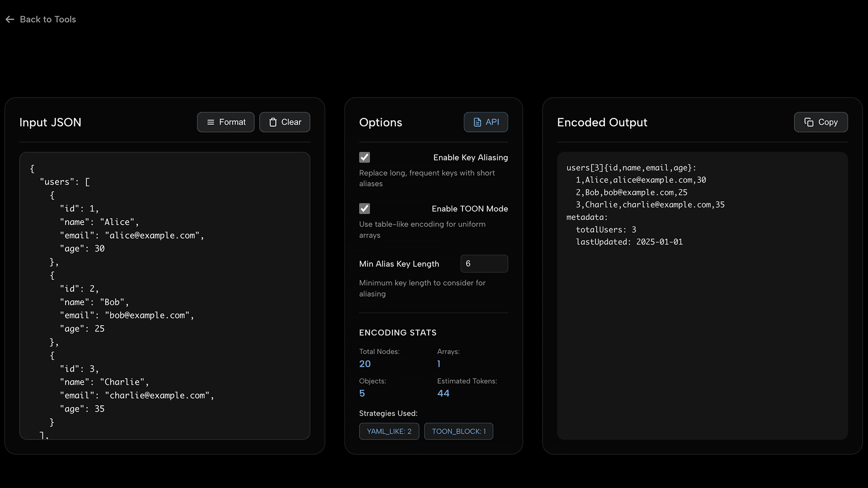Click the TOON_BLOCK: 1 strategy badge
The image size is (868, 488).
coord(458,432)
